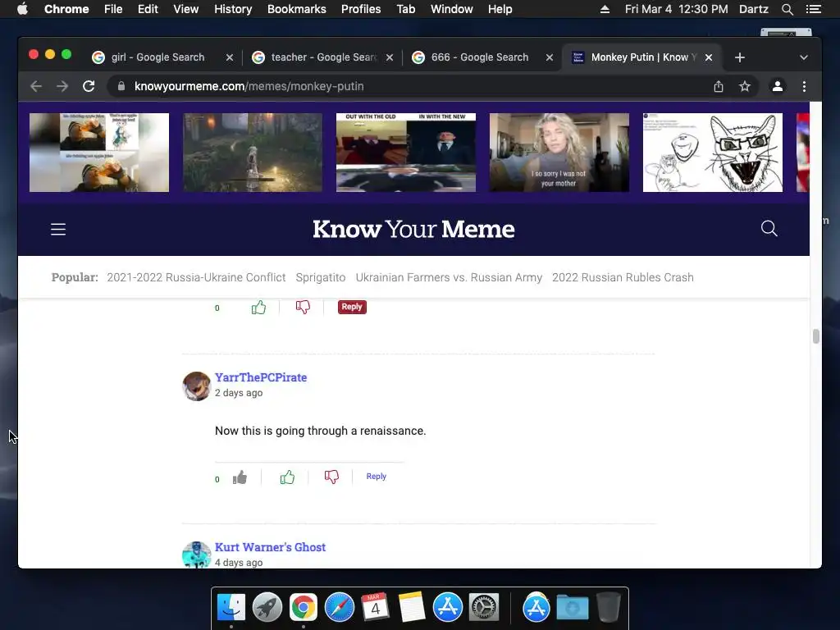Reload the current page
840x630 pixels.
click(89, 86)
